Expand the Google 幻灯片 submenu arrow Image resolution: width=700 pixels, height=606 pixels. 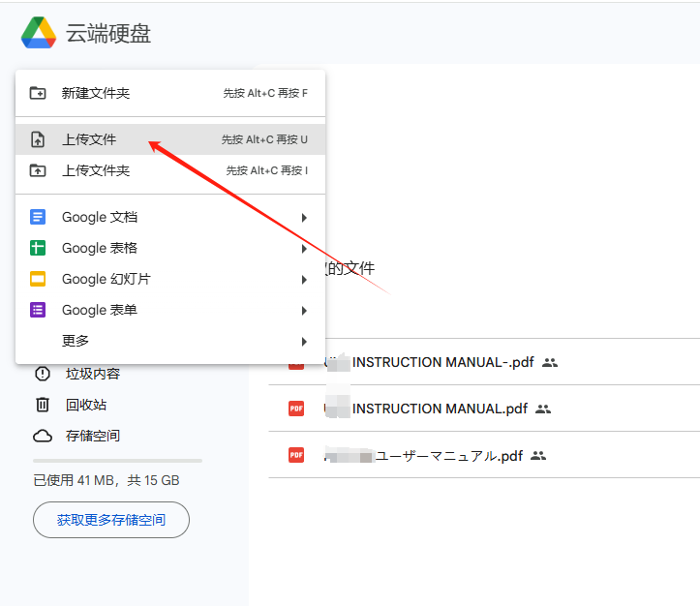pos(304,280)
